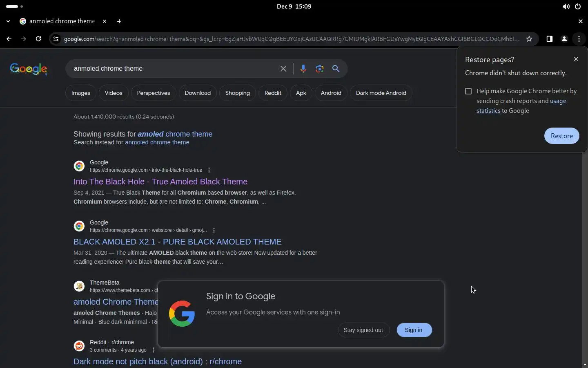The height and width of the screenshot is (368, 588).
Task: Go back to the previous page
Action: [x=9, y=39]
